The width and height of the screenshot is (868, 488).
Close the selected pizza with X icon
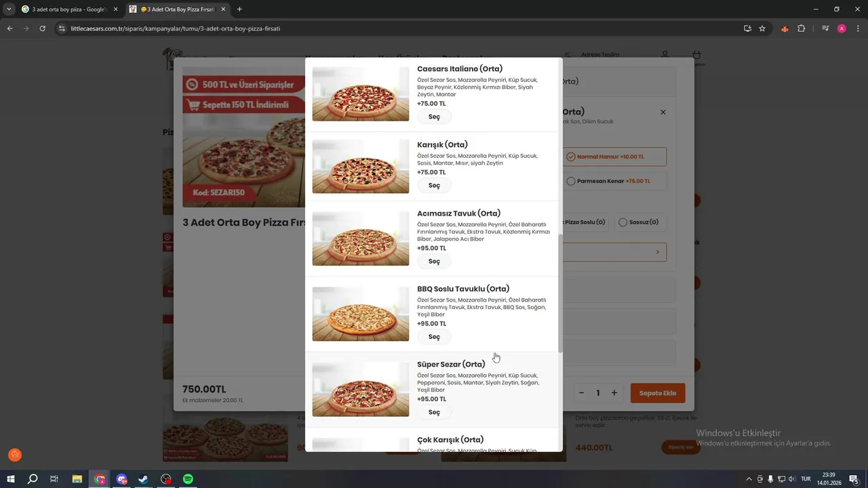pyautogui.click(x=663, y=113)
